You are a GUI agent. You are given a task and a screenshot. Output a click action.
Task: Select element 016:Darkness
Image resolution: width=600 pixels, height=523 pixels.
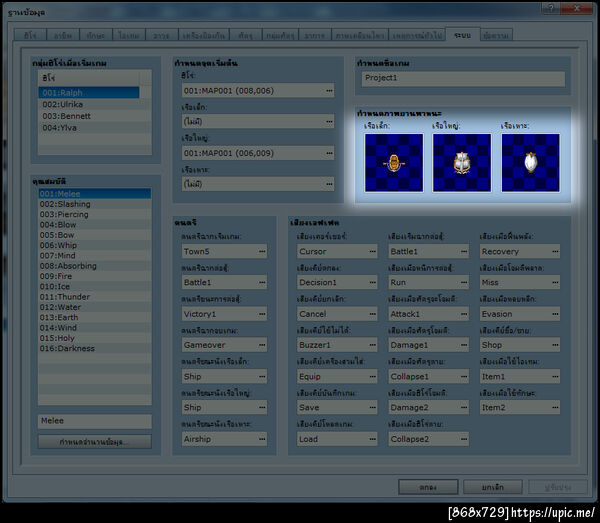pyautogui.click(x=95, y=349)
